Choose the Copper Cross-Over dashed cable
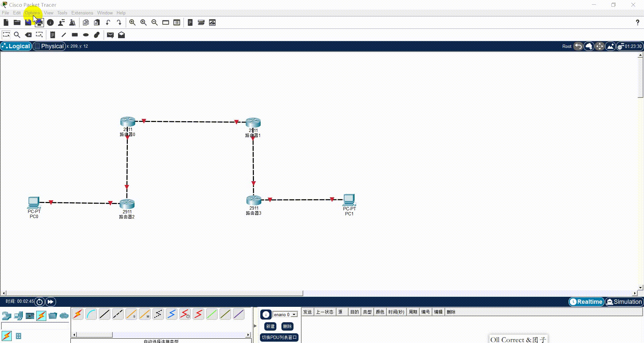 coord(118,314)
